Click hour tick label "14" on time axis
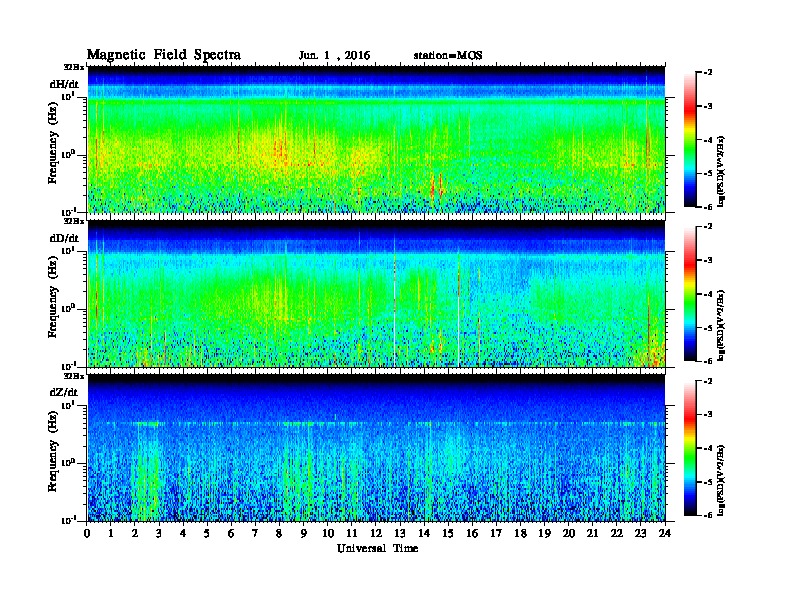This screenshot has width=792, height=612. (x=424, y=533)
